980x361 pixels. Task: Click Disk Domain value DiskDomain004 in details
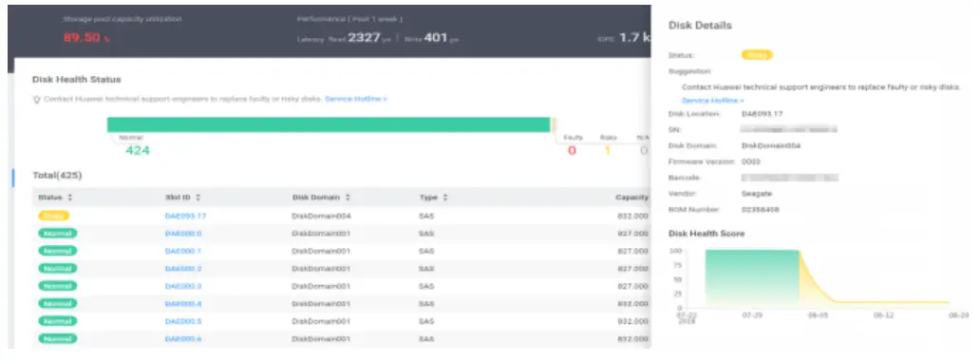(x=771, y=145)
